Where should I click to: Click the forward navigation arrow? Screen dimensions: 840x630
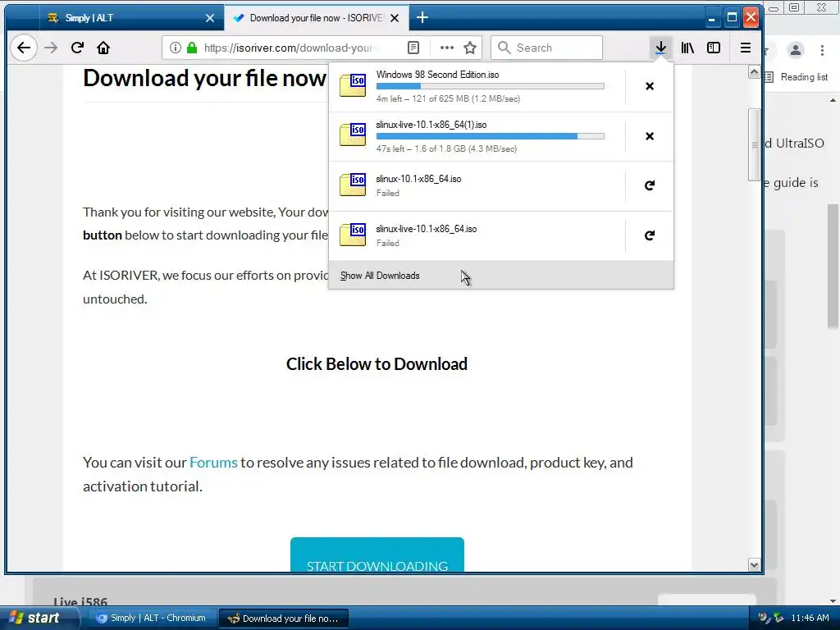pos(51,48)
